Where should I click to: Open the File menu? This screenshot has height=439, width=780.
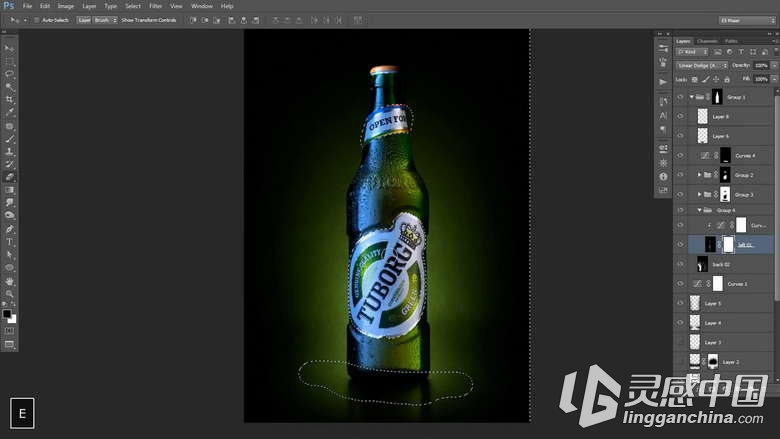pyautogui.click(x=27, y=6)
